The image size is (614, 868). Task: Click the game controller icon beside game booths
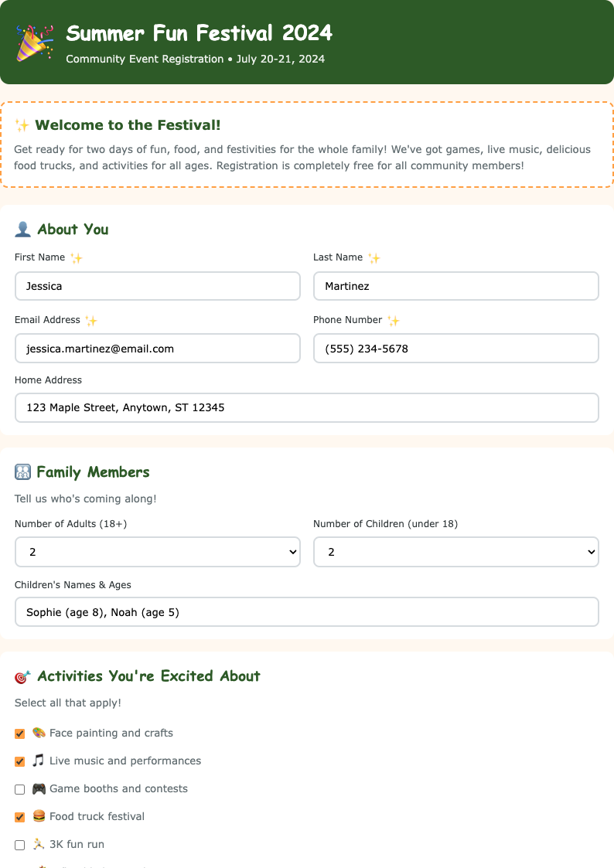point(39,788)
